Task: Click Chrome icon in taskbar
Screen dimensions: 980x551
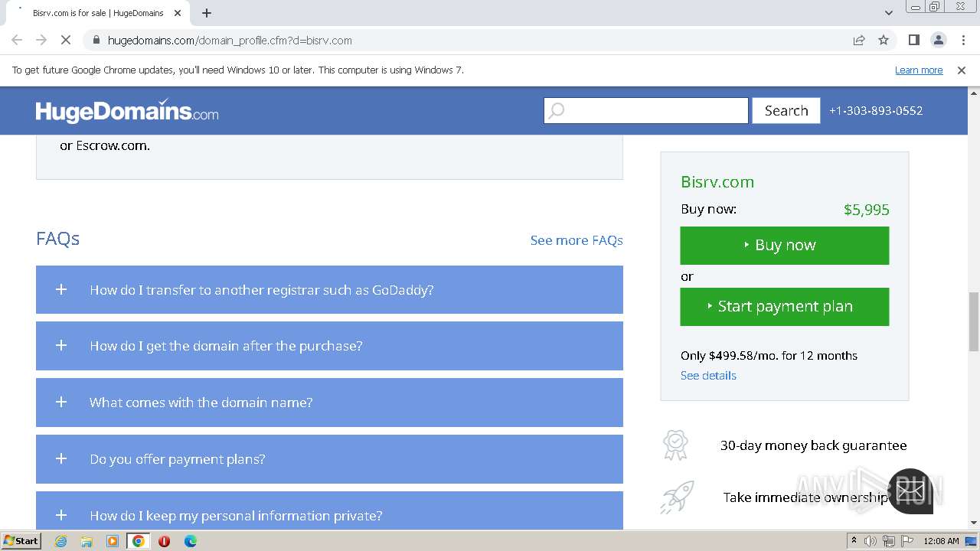Action: coord(139,541)
